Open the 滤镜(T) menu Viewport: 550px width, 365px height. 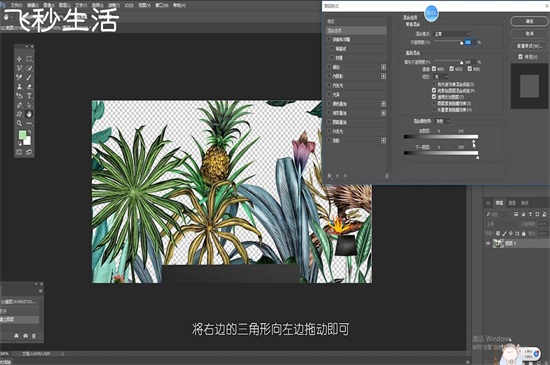[x=113, y=5]
